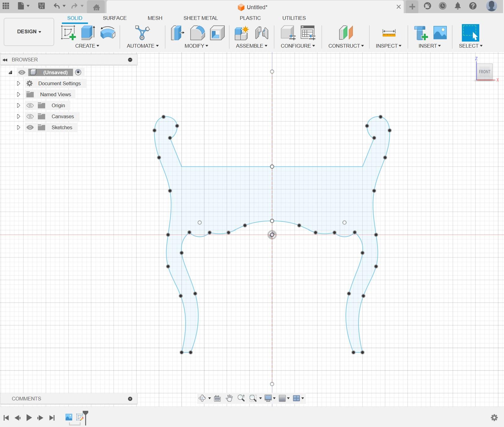The width and height of the screenshot is (504, 427).
Task: Collapse the (Unsaved) root node
Action: (10, 72)
